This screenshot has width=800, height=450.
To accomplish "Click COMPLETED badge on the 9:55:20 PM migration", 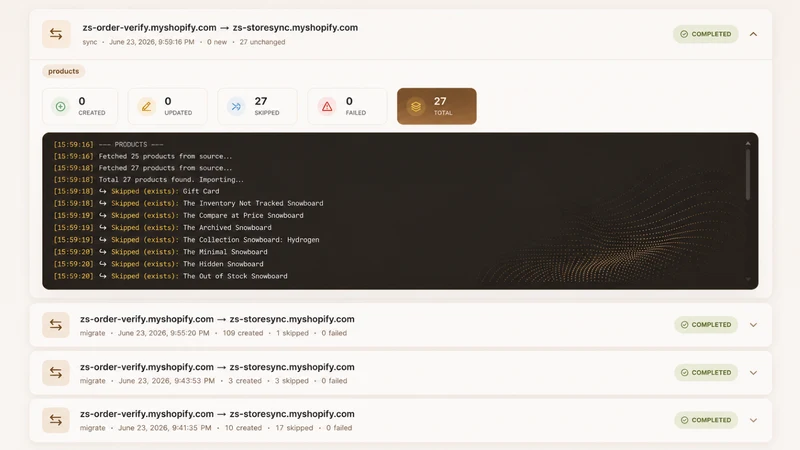I will [706, 324].
